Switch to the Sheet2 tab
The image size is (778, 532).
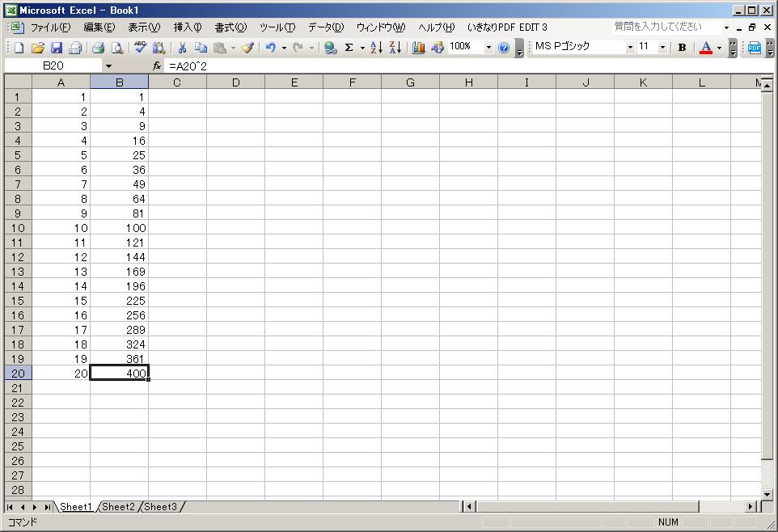(118, 507)
